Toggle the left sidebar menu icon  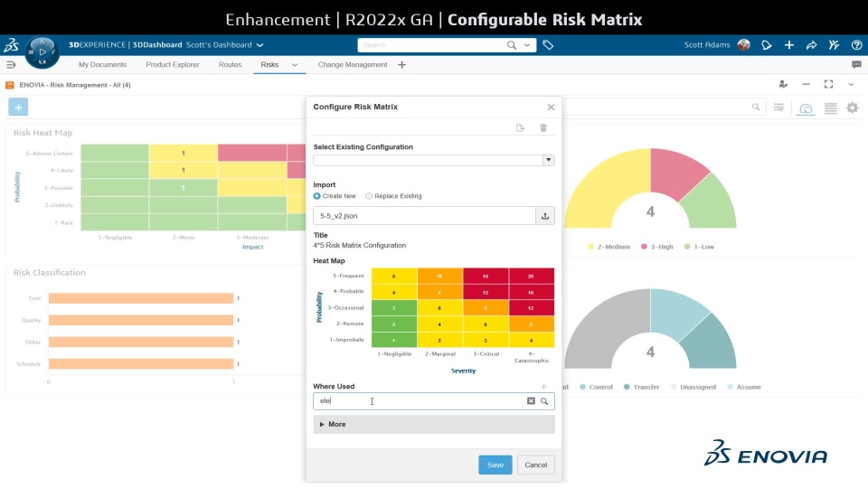coord(11,65)
